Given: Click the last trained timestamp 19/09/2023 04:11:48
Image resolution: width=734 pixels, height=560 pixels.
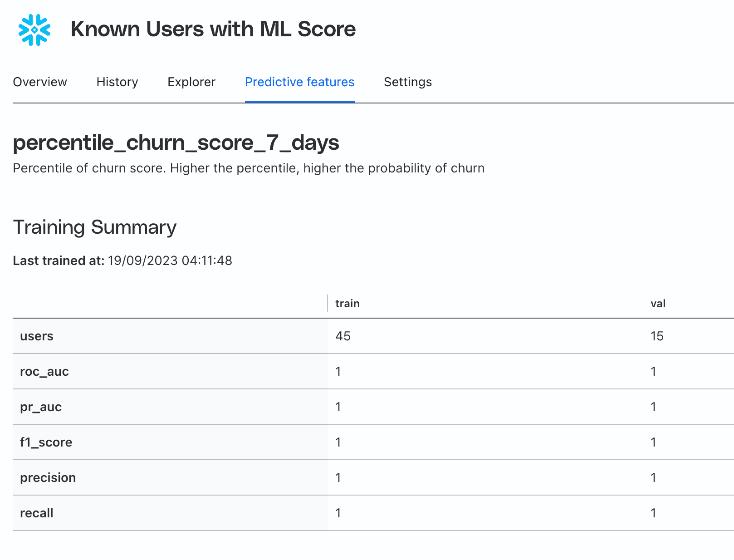Looking at the screenshot, I should 170,261.
